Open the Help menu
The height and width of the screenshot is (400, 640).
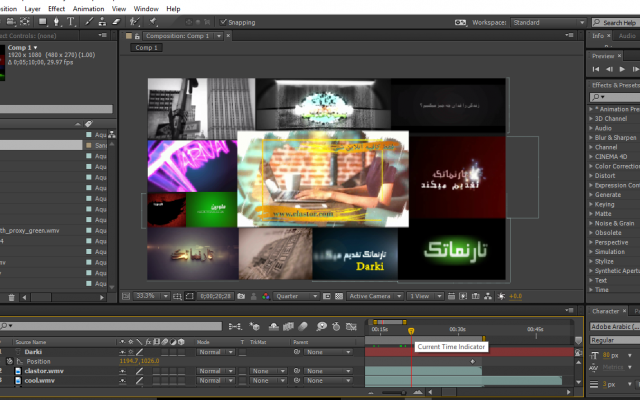[173, 9]
